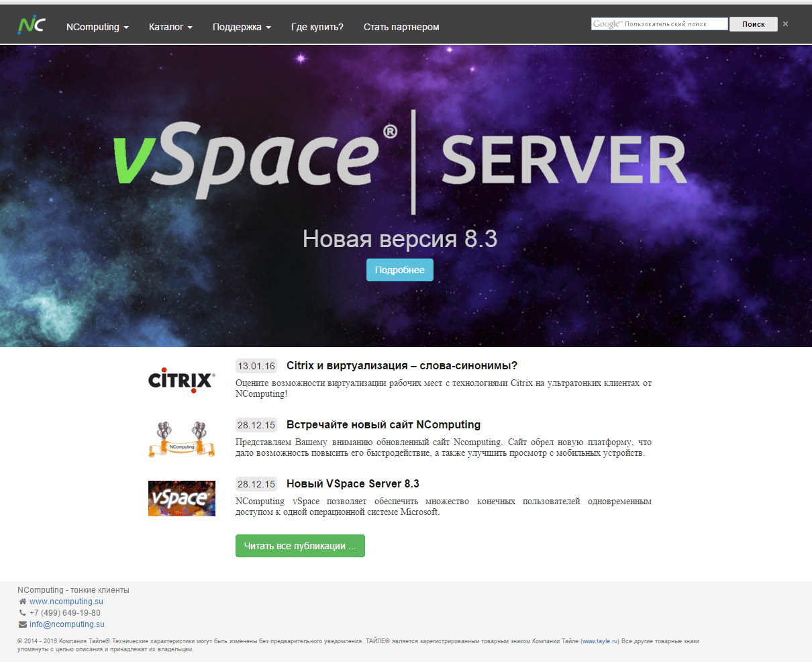Click the 13.01.16 date label
This screenshot has width=812, height=662.
256,366
